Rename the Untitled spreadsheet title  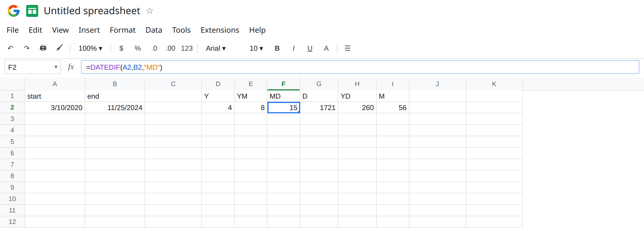(92, 11)
